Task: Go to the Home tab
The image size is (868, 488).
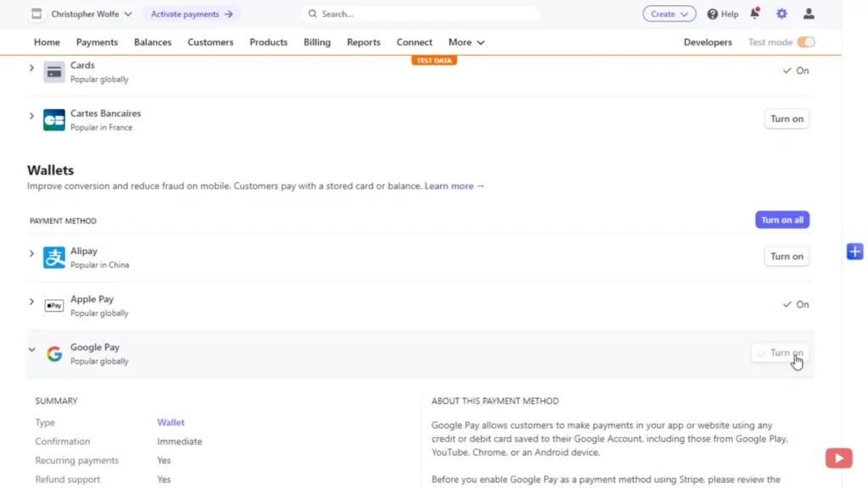Action: (x=47, y=42)
